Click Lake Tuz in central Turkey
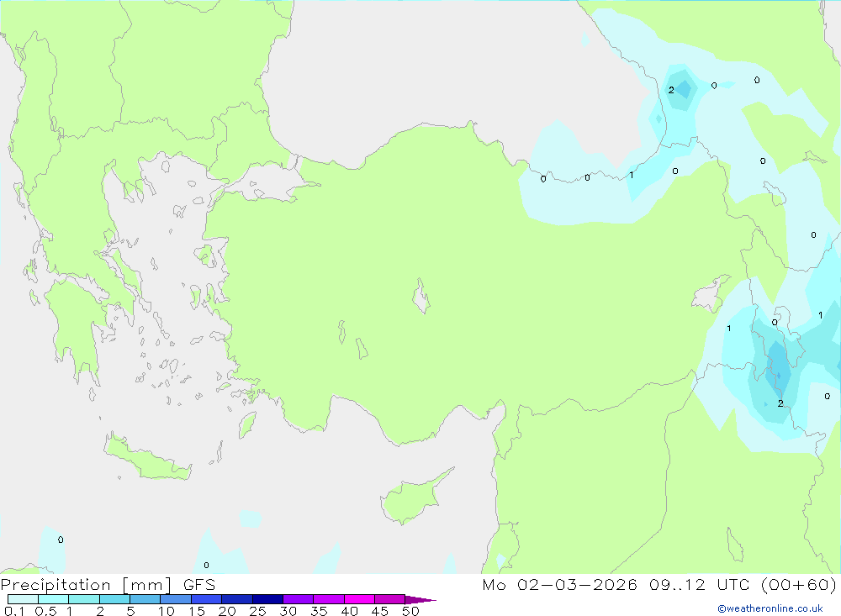 [x=421, y=296]
